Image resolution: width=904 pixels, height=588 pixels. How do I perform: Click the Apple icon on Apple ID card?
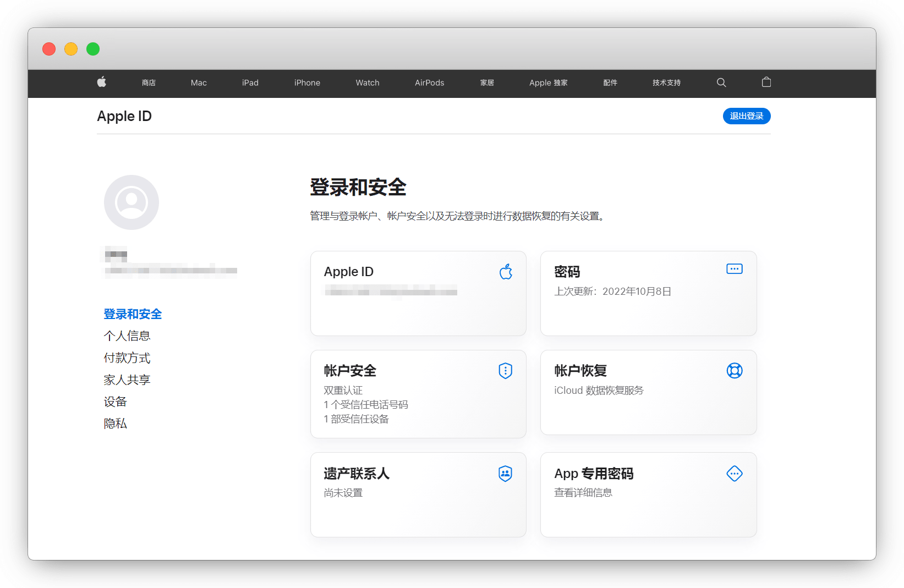[506, 272]
